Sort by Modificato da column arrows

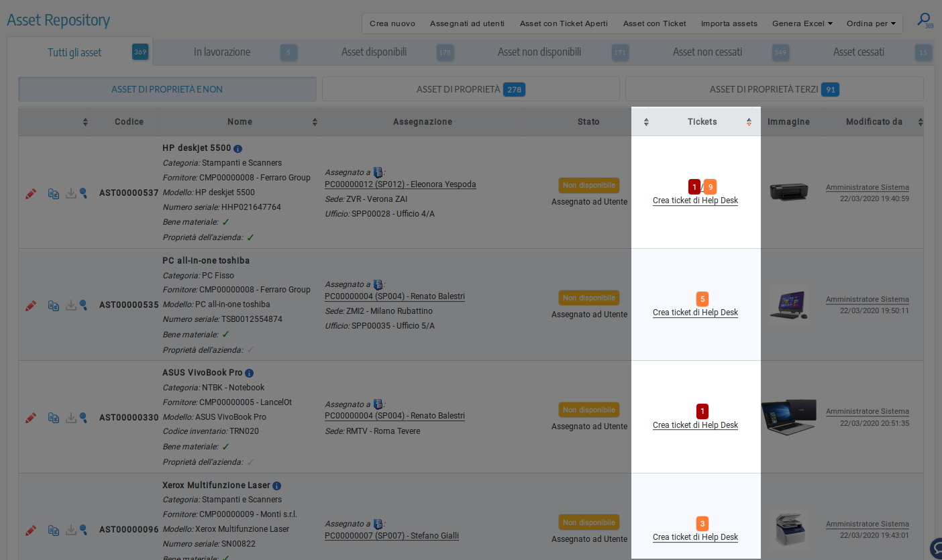(x=921, y=122)
